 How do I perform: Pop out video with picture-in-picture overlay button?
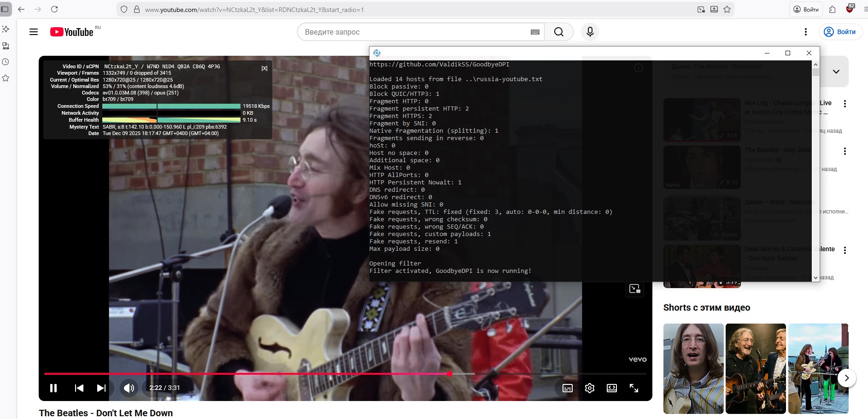(x=635, y=289)
